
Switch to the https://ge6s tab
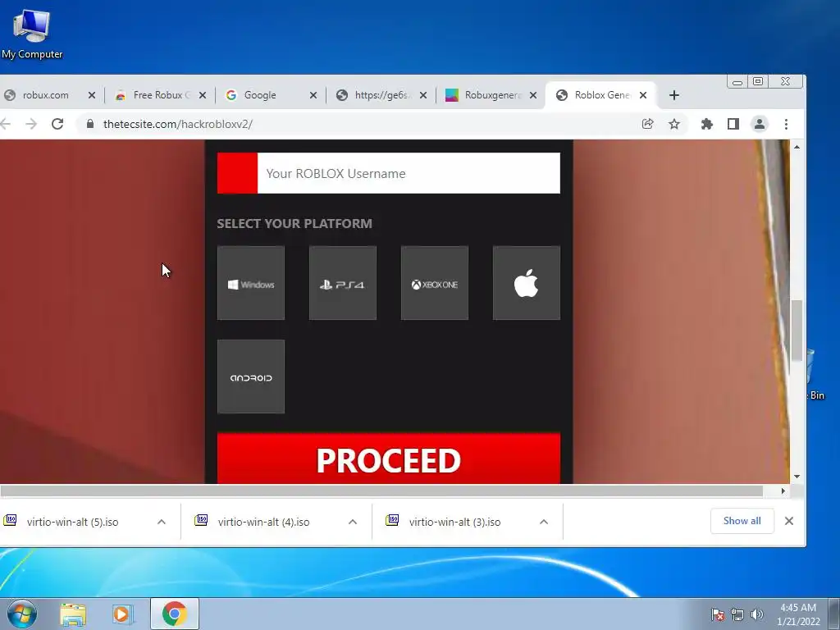pyautogui.click(x=381, y=95)
